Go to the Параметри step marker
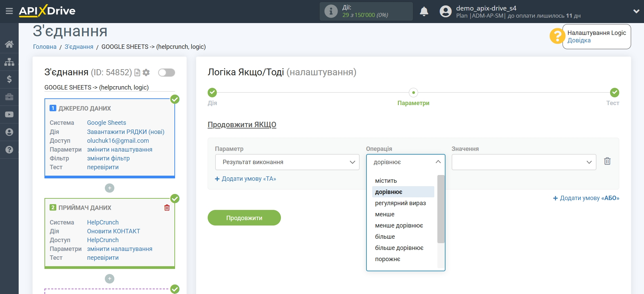The height and width of the screenshot is (294, 644). tap(413, 93)
